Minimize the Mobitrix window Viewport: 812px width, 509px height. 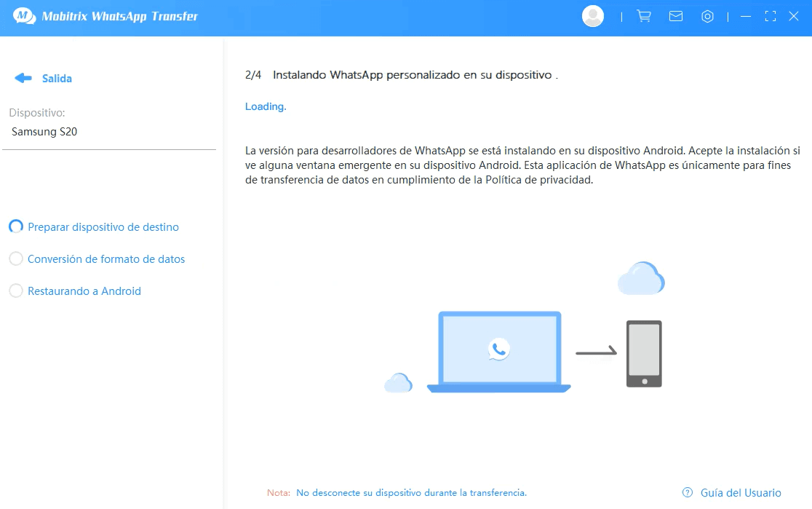click(745, 16)
